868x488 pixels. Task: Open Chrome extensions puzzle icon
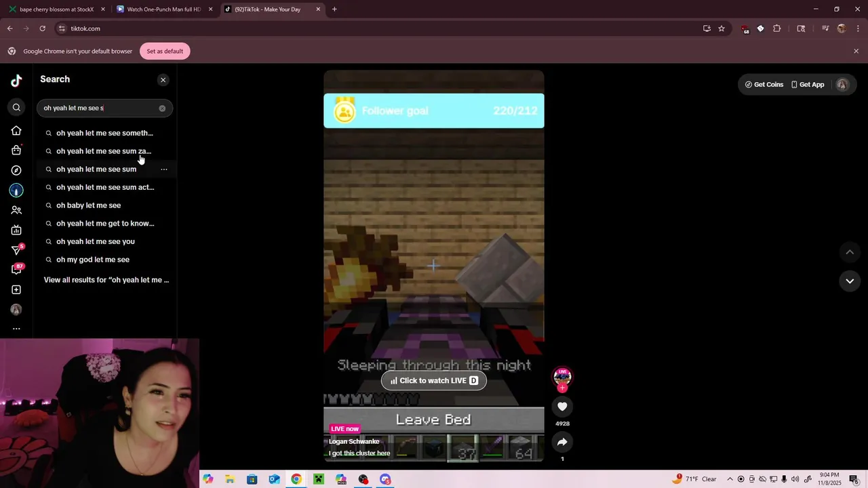(777, 28)
